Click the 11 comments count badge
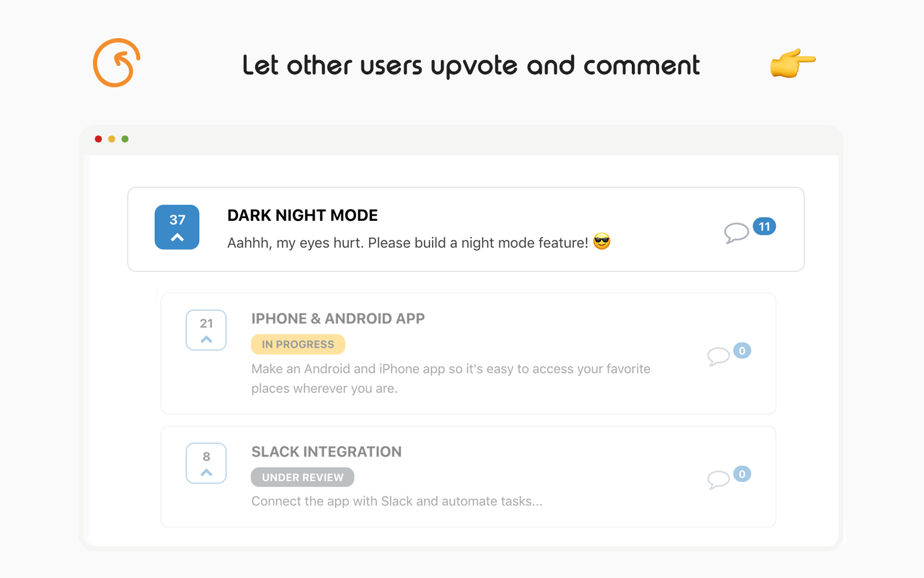 (x=764, y=227)
